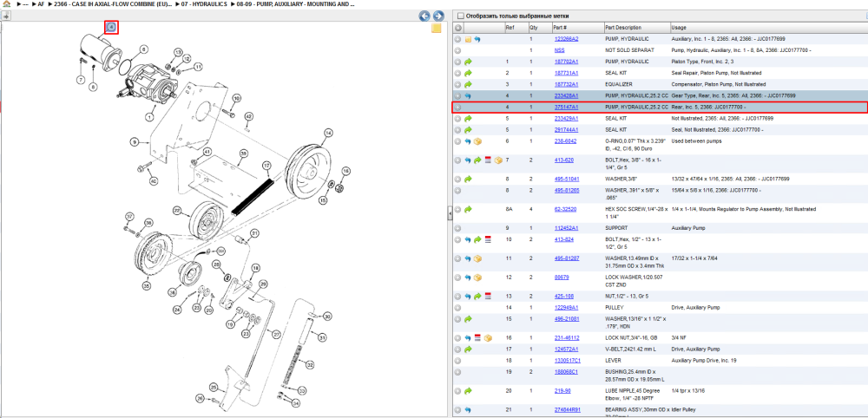This screenshot has height=418, width=868.
Task: Click package box icon on LOCK WASHER 80679 row
Action: click(477, 277)
